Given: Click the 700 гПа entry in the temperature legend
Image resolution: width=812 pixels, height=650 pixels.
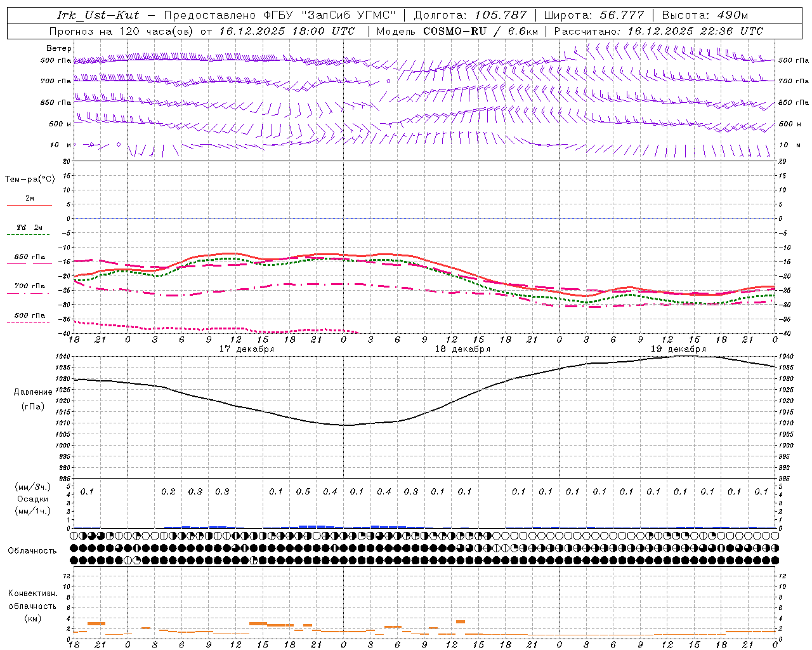Looking at the screenshot, I should [30, 286].
